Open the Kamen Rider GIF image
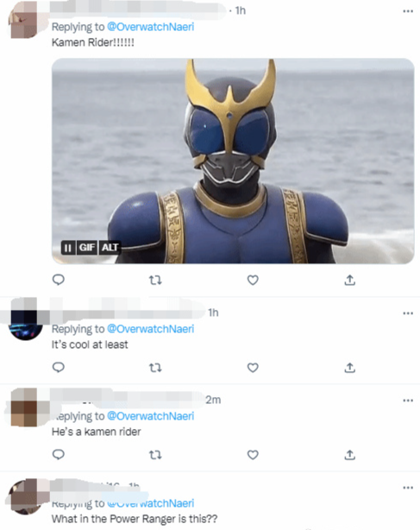The width and height of the screenshot is (420, 530). coord(233,161)
